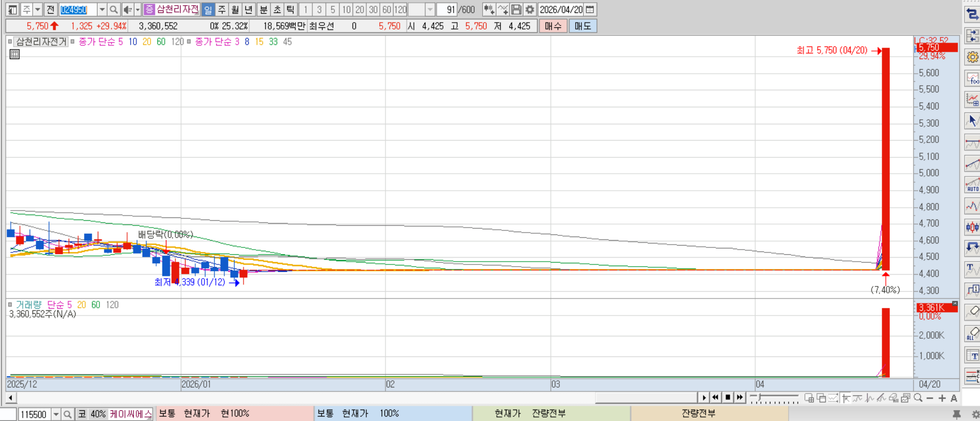Screen dimensions: 980x421
Task: Toggle the 일 daily period button
Action: tap(208, 10)
